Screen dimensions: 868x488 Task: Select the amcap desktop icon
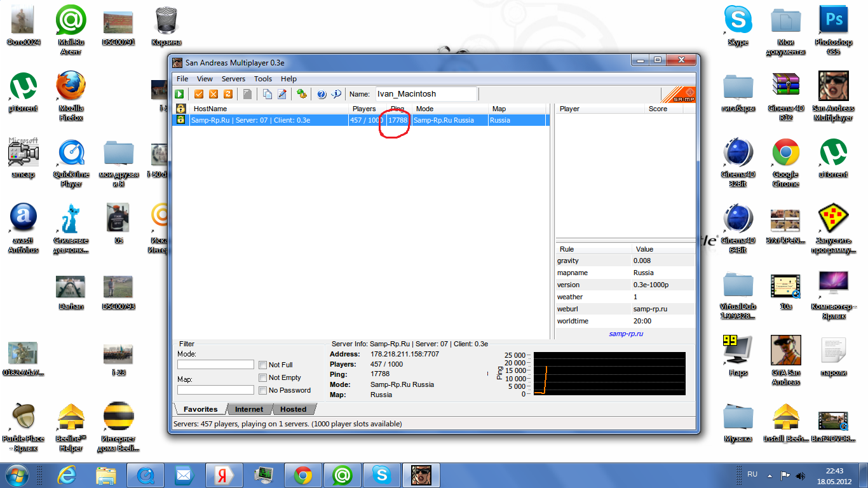tap(24, 158)
